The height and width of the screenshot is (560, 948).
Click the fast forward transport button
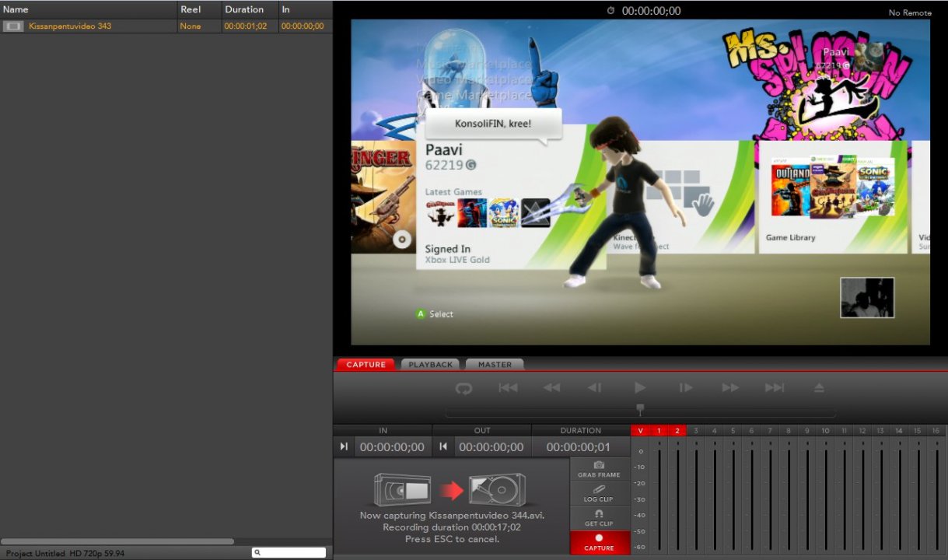click(730, 388)
